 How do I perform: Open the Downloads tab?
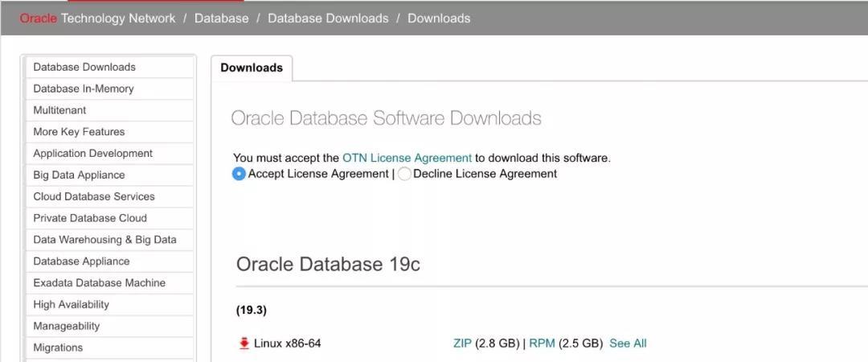pyautogui.click(x=252, y=68)
